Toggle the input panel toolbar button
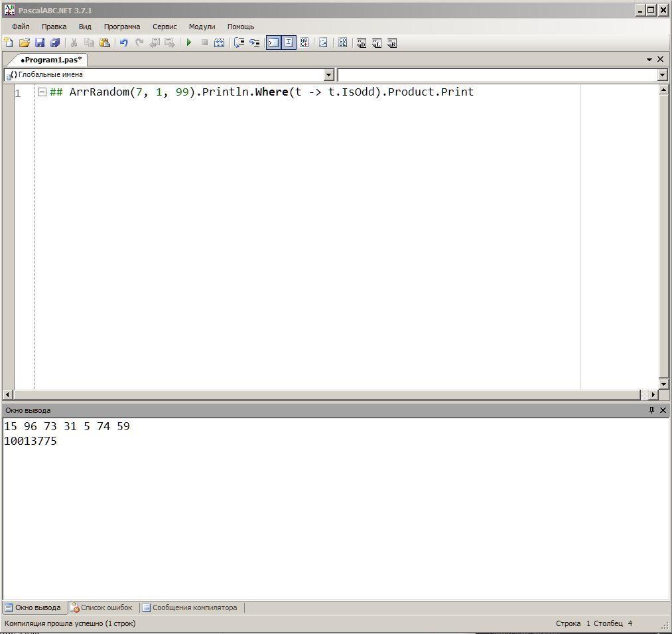 point(289,42)
